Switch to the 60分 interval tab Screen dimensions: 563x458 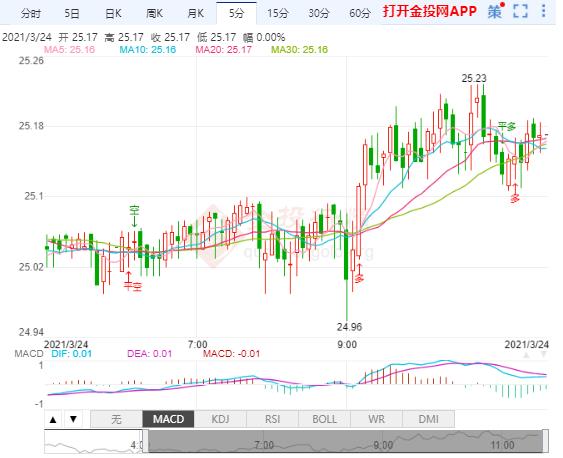pyautogui.click(x=360, y=13)
